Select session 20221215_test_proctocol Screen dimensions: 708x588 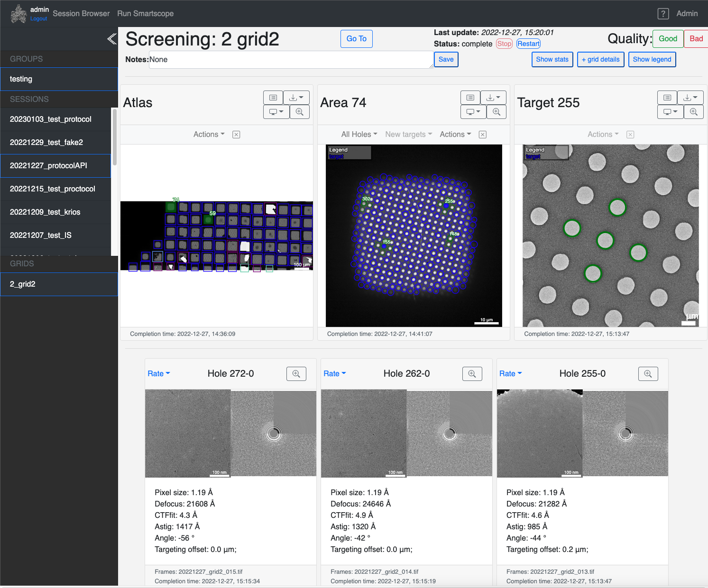55,189
